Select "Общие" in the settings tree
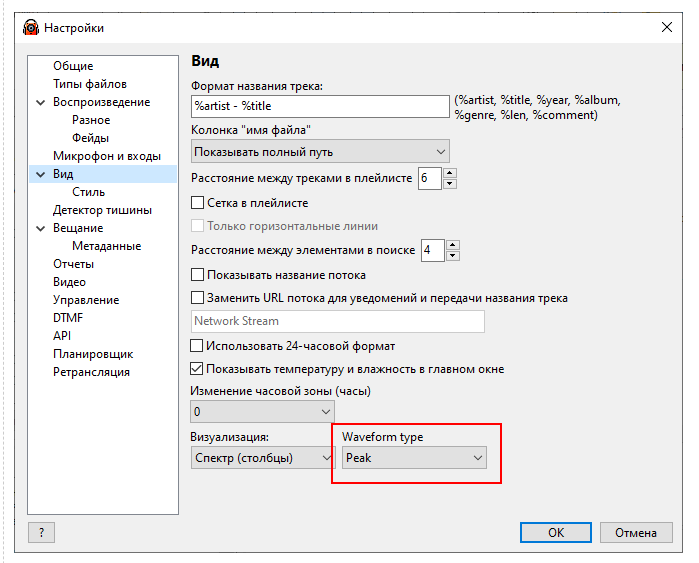 pos(73,66)
